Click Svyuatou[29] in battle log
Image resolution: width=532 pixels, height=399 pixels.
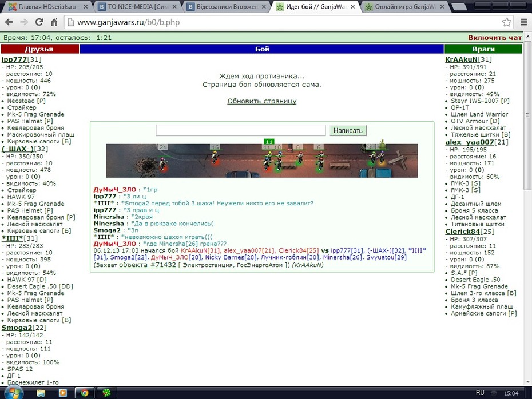(x=386, y=257)
